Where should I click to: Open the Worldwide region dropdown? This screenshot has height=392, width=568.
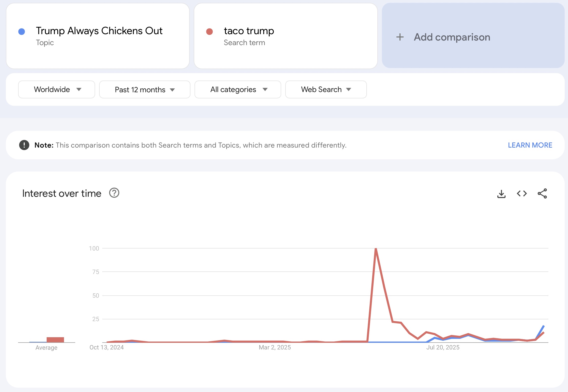tap(57, 89)
